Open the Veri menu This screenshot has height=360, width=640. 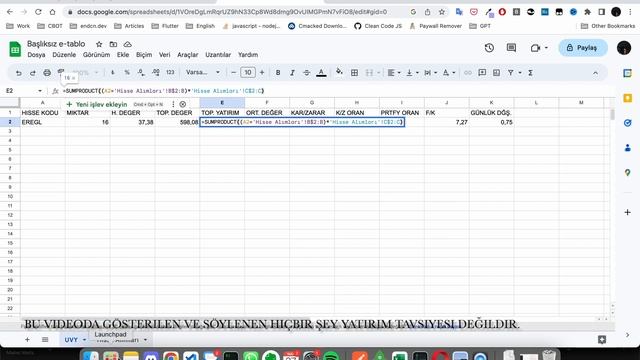[164, 55]
